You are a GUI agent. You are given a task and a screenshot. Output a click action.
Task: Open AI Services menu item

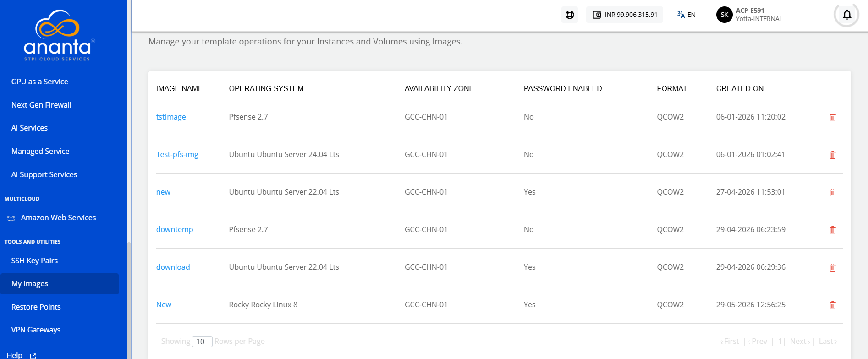pyautogui.click(x=29, y=128)
